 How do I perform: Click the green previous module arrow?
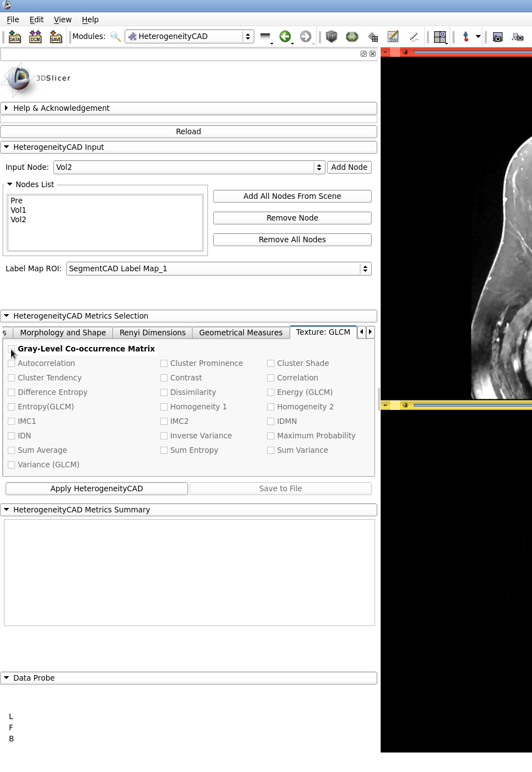point(285,37)
